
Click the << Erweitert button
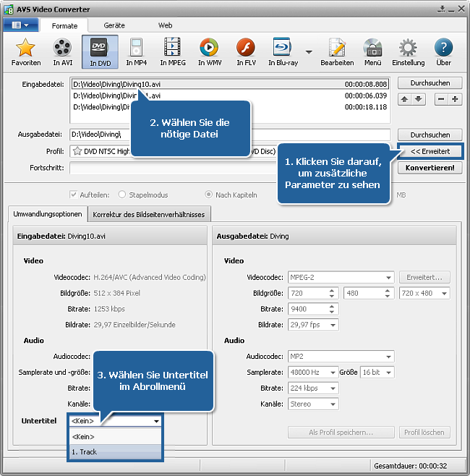point(430,151)
